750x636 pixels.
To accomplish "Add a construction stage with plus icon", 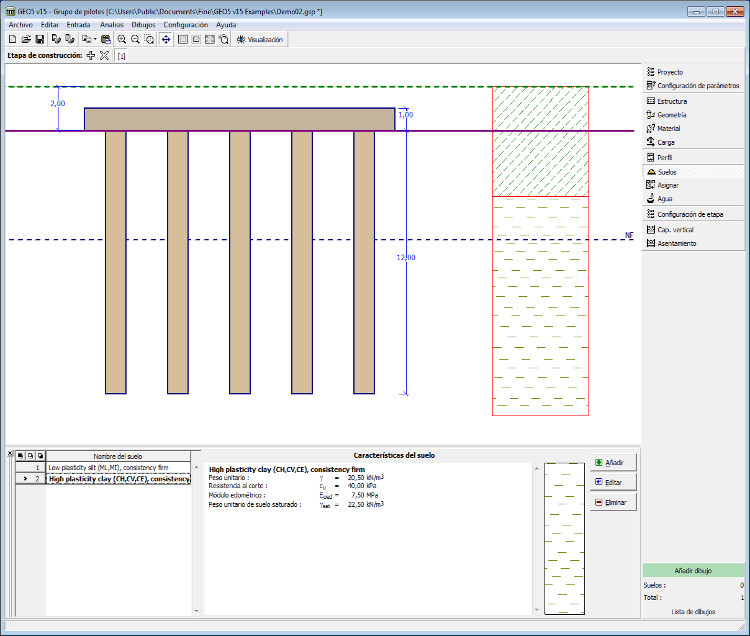I will click(91, 56).
